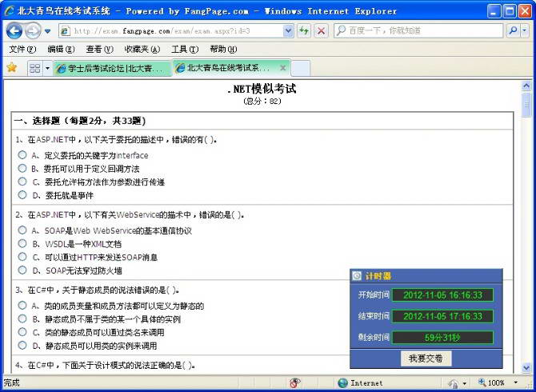Click the Internet zone globe icon

(x=342, y=382)
